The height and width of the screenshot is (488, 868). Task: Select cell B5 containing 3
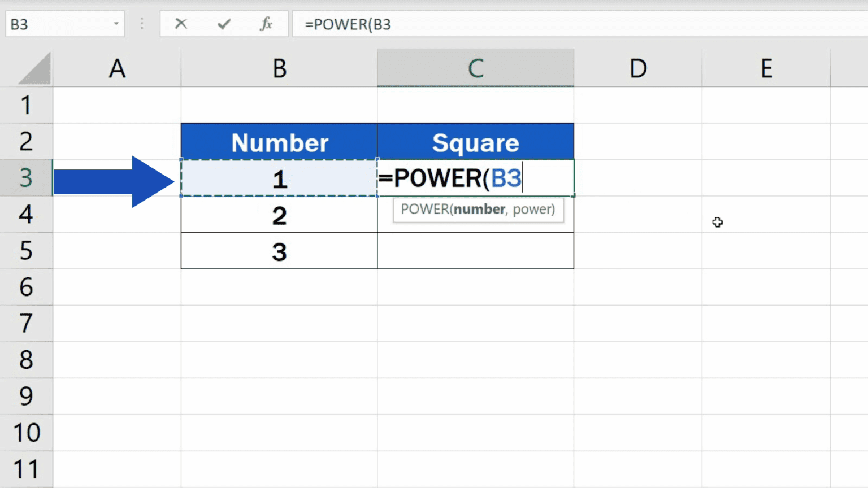pyautogui.click(x=279, y=251)
